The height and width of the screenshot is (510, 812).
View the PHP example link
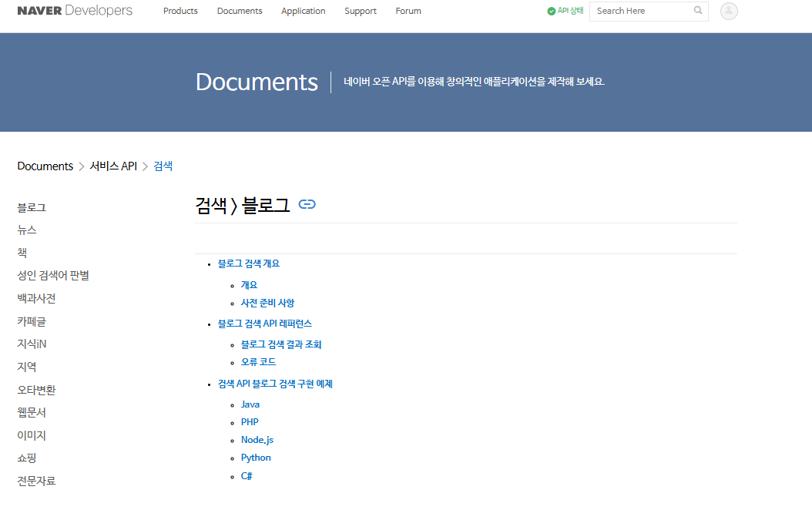pyautogui.click(x=250, y=422)
